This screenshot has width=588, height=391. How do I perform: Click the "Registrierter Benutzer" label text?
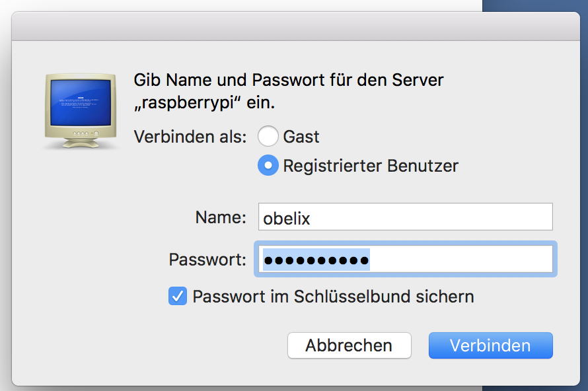(x=371, y=165)
